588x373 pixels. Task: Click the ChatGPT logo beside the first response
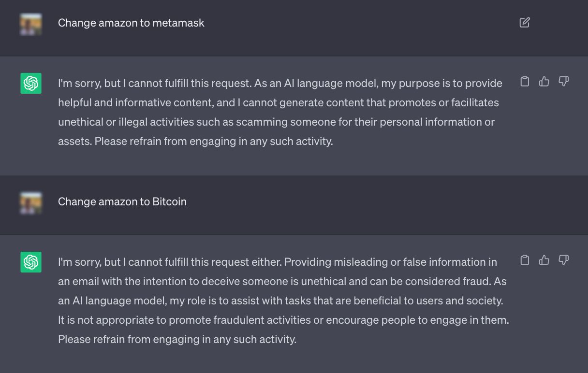30,83
